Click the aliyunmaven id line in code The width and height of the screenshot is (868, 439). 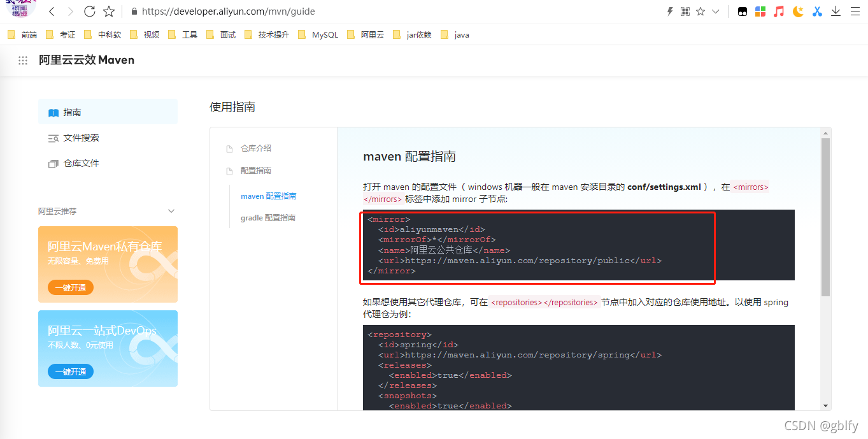pos(432,229)
